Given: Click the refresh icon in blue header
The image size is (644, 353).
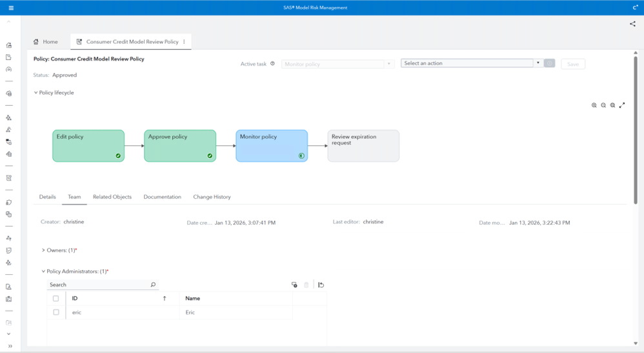Looking at the screenshot, I should click(635, 7).
